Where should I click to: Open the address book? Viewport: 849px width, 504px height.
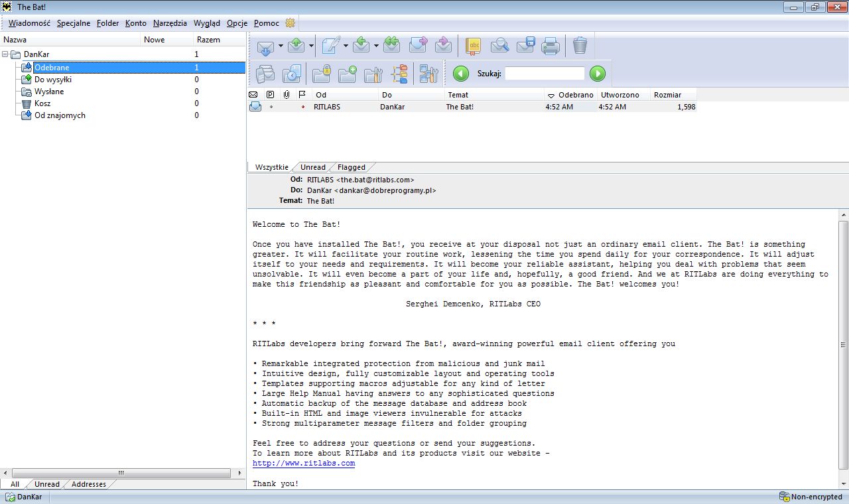point(474,45)
